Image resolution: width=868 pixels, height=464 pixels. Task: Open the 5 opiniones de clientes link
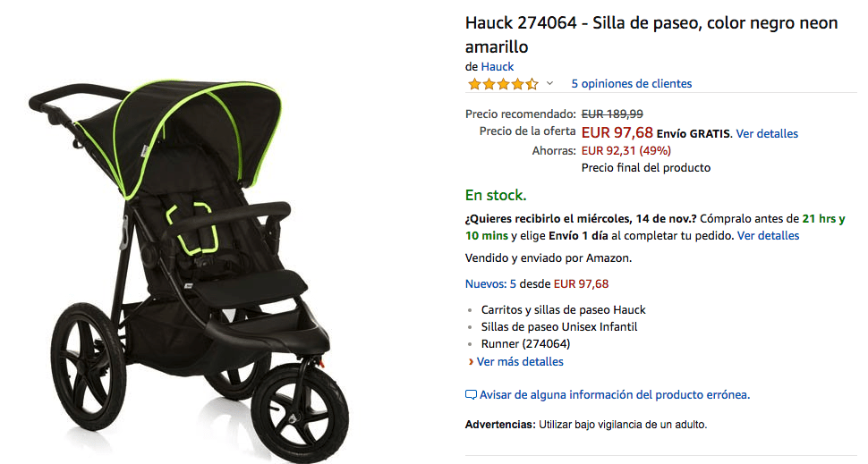[x=631, y=83]
